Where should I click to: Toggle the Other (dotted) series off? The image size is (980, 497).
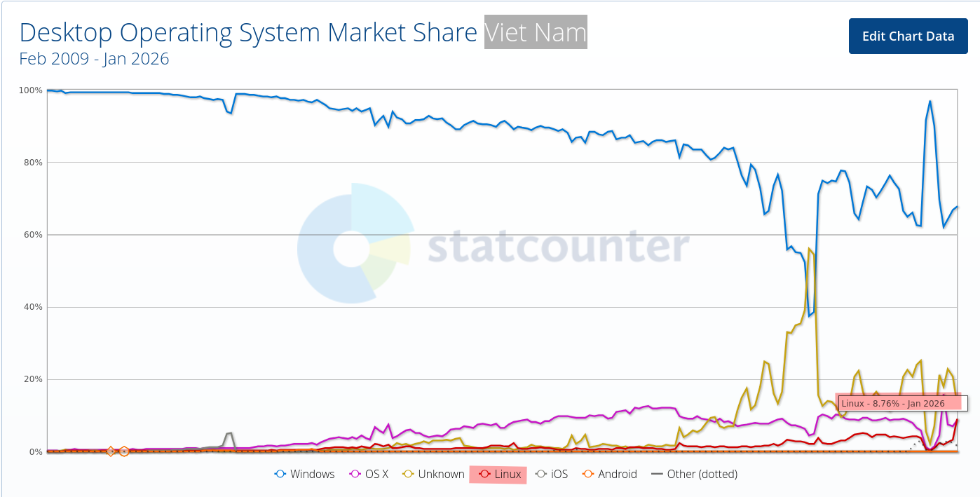point(701,474)
